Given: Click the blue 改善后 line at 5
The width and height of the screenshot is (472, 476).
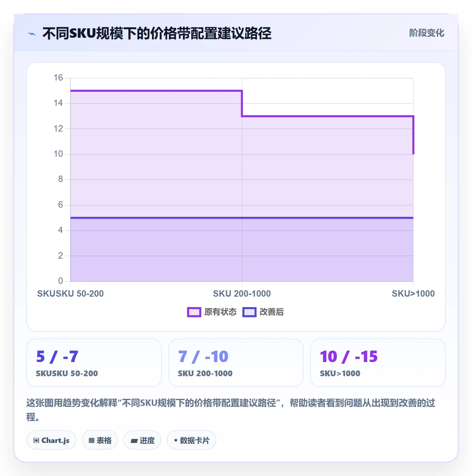Looking at the screenshot, I should (242, 218).
